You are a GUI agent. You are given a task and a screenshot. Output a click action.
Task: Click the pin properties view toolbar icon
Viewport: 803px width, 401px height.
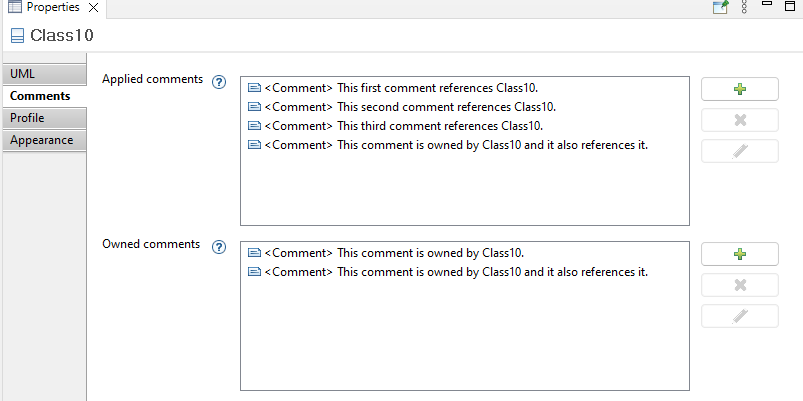[x=721, y=7]
